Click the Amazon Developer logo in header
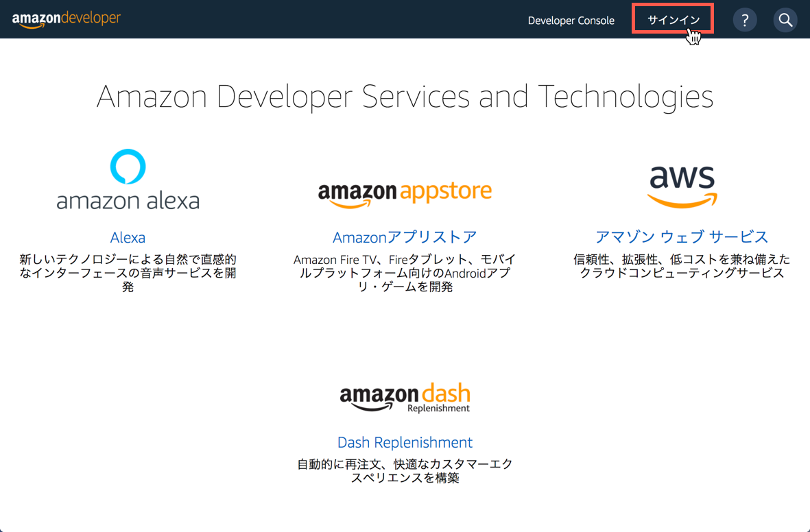This screenshot has width=810, height=532. pos(67,19)
